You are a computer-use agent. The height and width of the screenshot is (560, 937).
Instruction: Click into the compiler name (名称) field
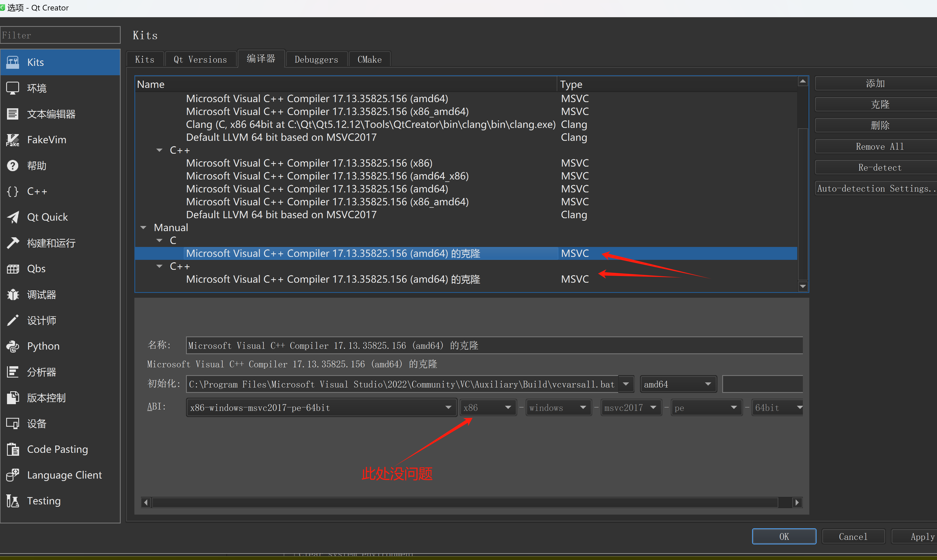(x=494, y=345)
